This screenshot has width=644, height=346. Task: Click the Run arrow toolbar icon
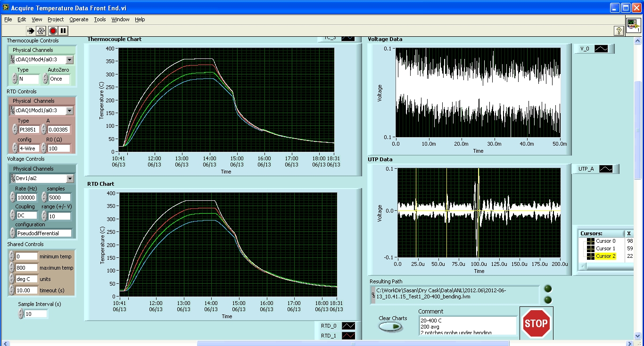[x=31, y=31]
